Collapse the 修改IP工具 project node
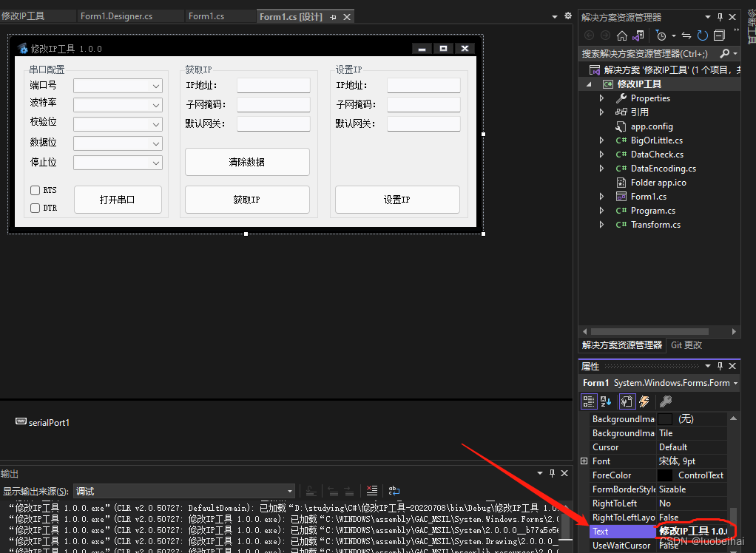The height and width of the screenshot is (553, 756). pos(589,84)
